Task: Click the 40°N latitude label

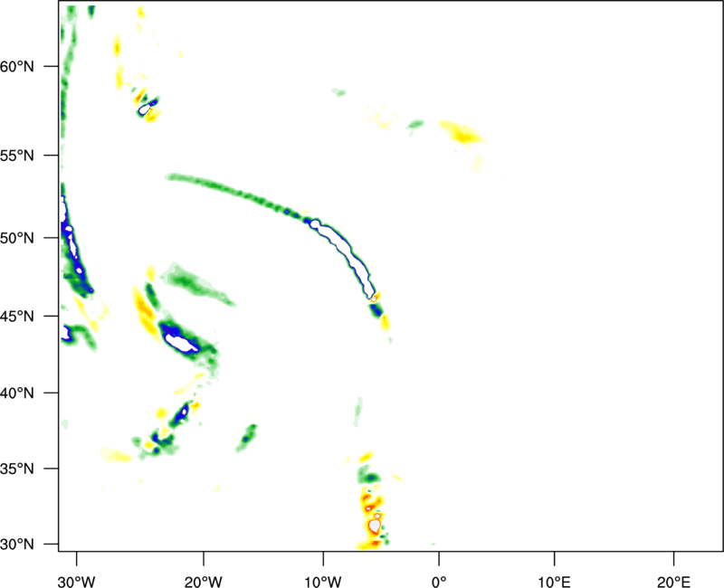Action: (x=17, y=394)
